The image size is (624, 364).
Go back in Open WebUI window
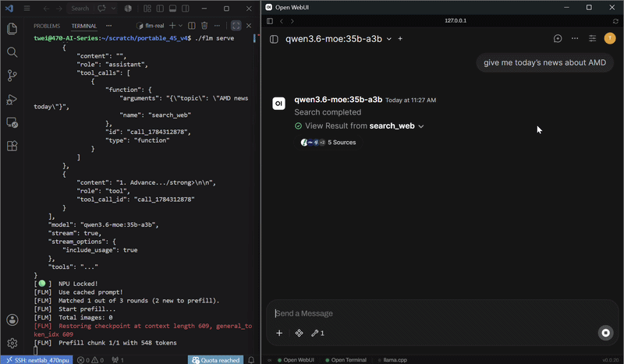point(282,21)
